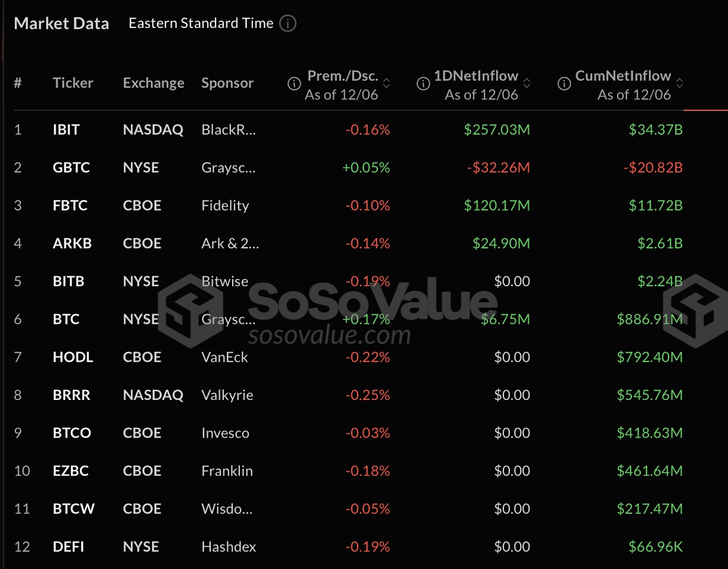Open the 1DNetInflow info tooltip
Viewport: 728px width, 569px height.
tap(423, 84)
